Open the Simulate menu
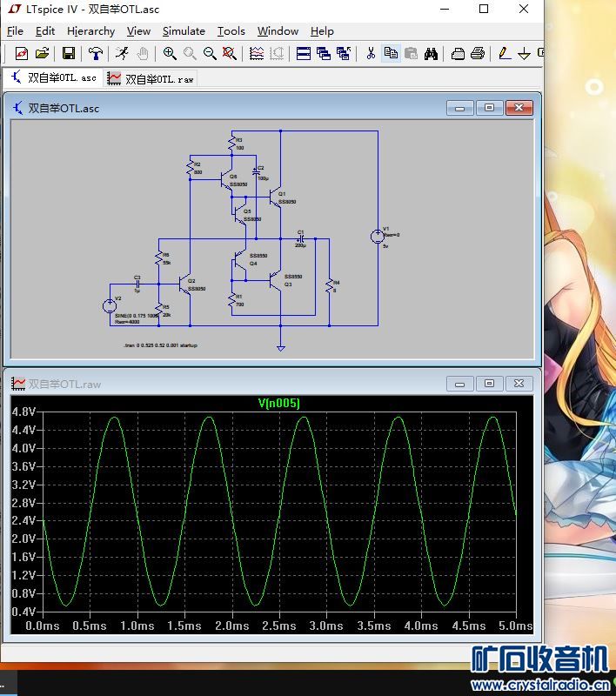Image resolution: width=616 pixels, height=696 pixels. point(184,31)
